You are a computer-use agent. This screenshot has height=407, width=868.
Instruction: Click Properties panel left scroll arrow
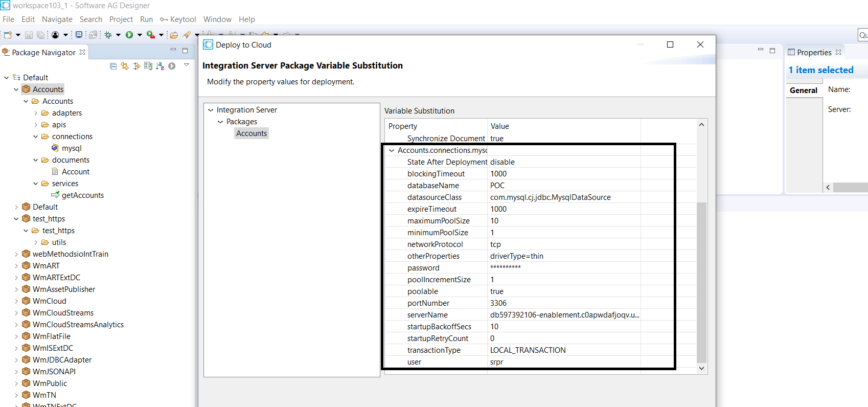point(828,187)
